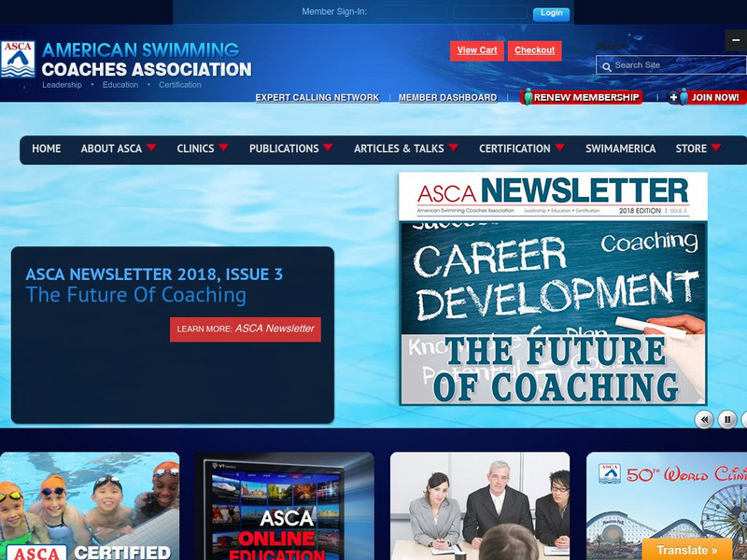Open the SwimAmerica menu item
747x560 pixels.
620,148
